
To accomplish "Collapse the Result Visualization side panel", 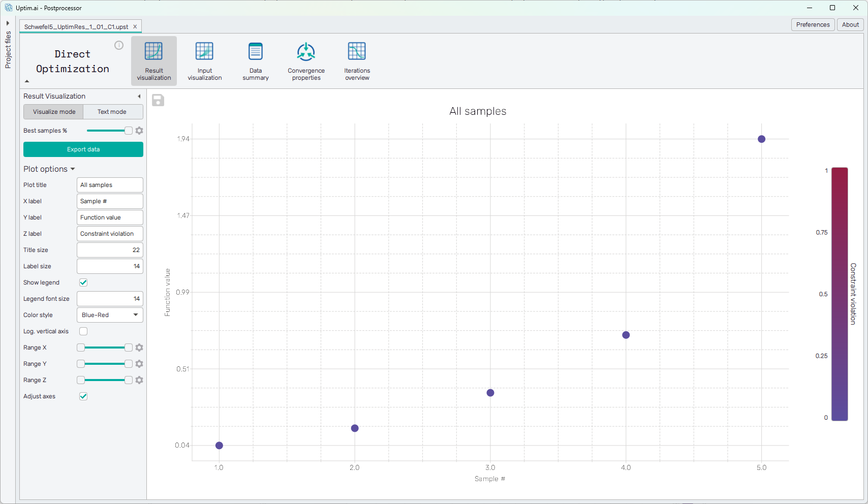I will pos(139,97).
